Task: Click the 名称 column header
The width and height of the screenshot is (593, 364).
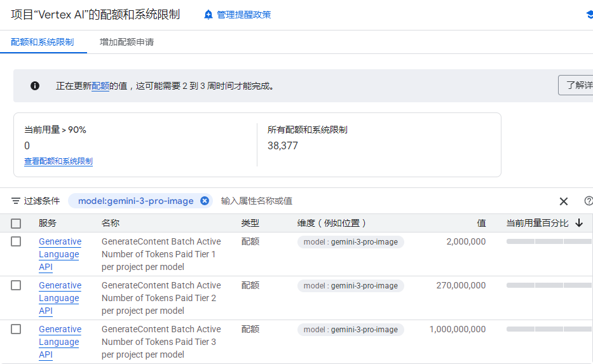Action: [x=111, y=223]
